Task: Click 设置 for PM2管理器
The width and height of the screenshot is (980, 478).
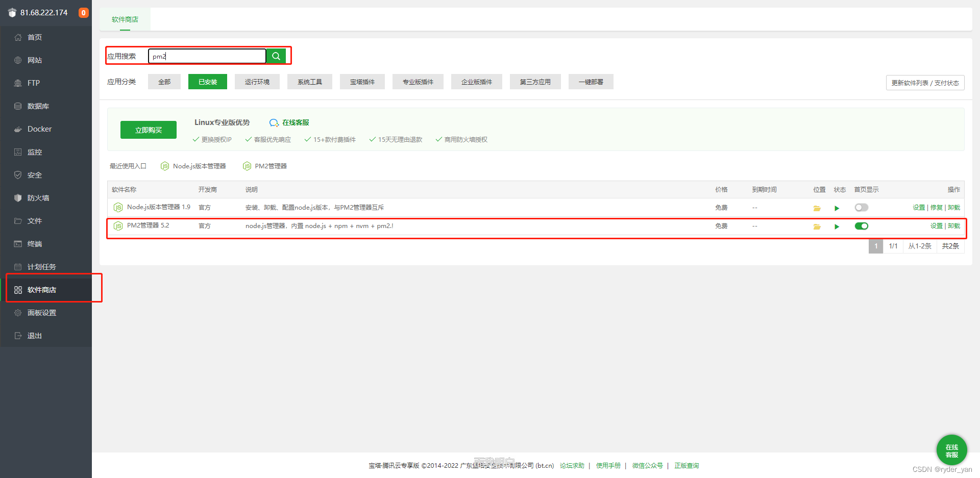Action: click(936, 226)
